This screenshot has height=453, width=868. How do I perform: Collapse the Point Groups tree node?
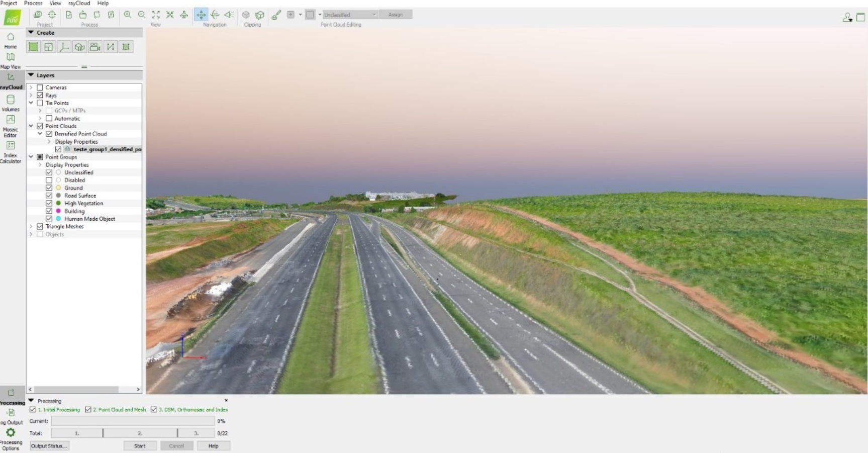pyautogui.click(x=31, y=157)
